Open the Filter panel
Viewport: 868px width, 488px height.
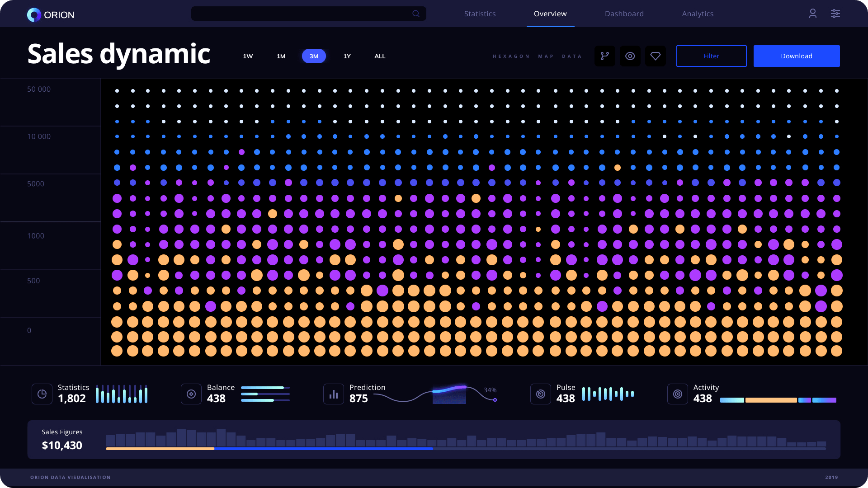point(711,56)
